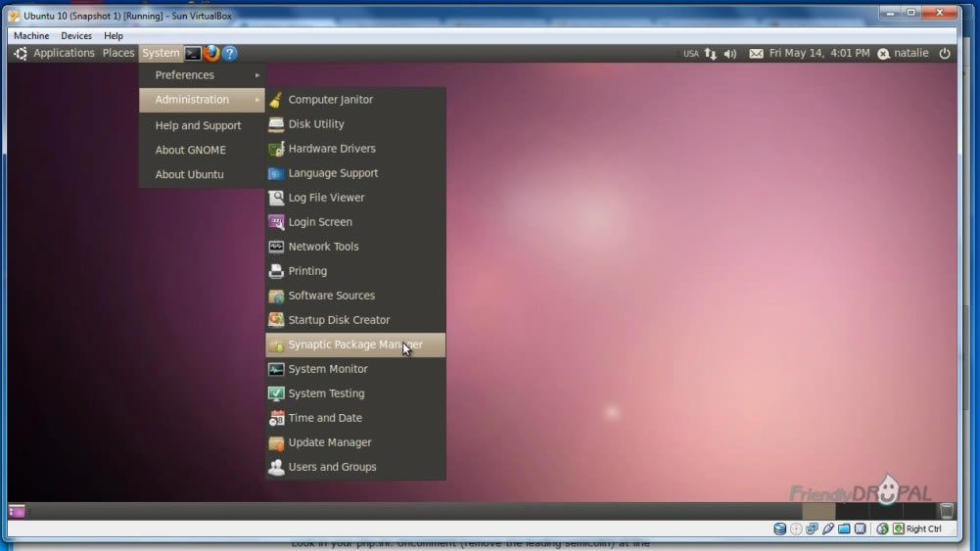Open the natalie user menu
980x551 pixels.
point(903,53)
